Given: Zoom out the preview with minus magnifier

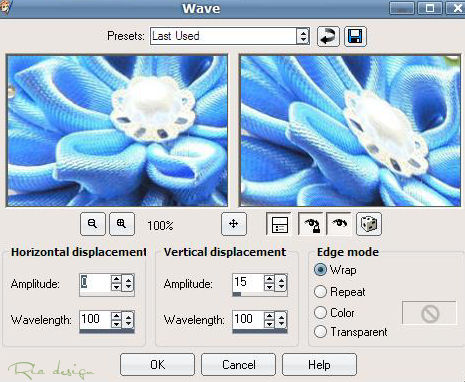Looking at the screenshot, I should point(93,224).
